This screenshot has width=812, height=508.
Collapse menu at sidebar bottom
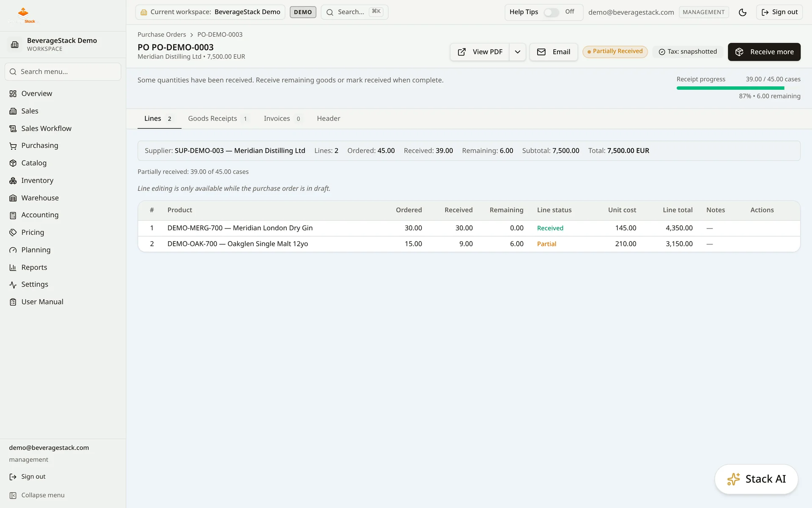(37, 495)
